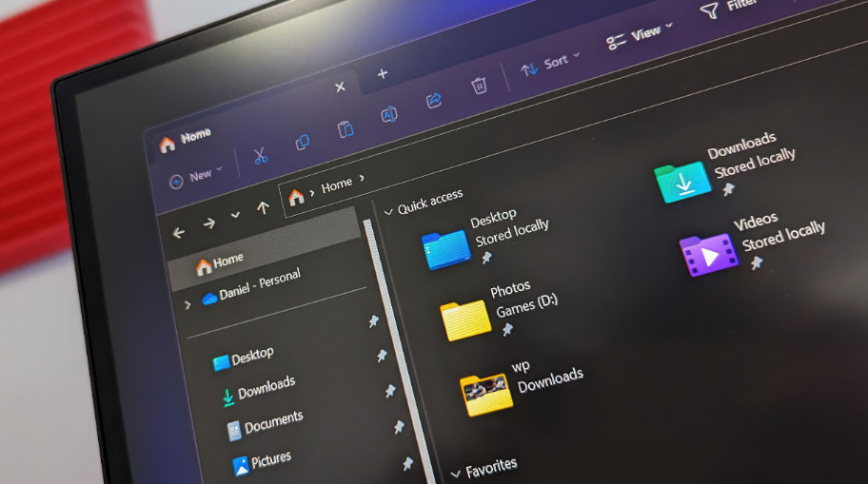Select the blue Desktop folder icon

point(446,250)
